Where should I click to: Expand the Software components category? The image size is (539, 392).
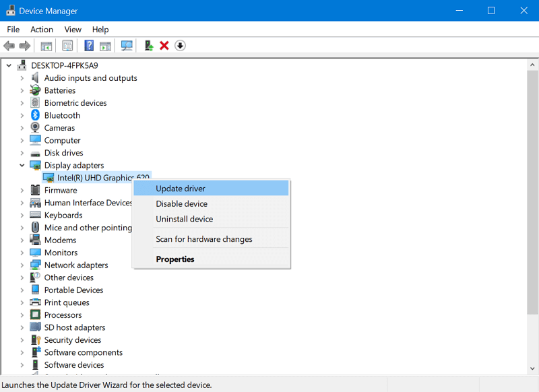22,352
